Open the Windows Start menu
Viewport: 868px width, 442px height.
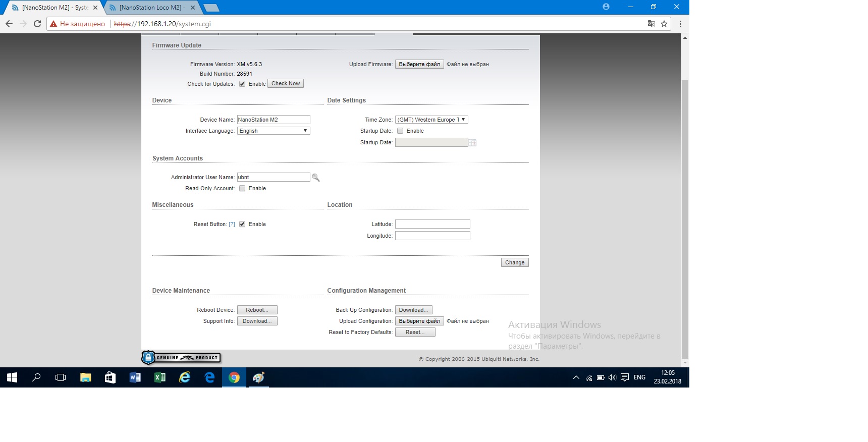click(x=12, y=377)
